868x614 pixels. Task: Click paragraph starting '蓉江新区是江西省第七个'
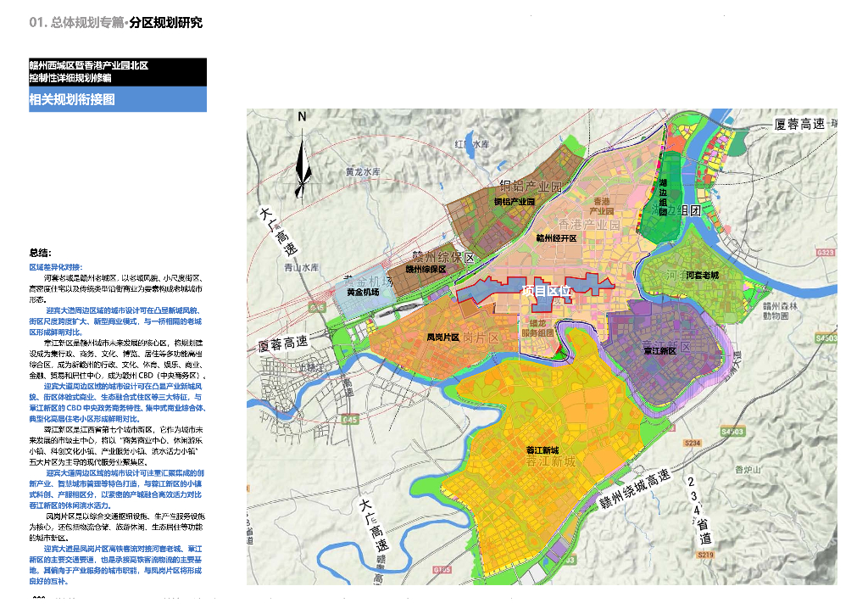(x=115, y=446)
